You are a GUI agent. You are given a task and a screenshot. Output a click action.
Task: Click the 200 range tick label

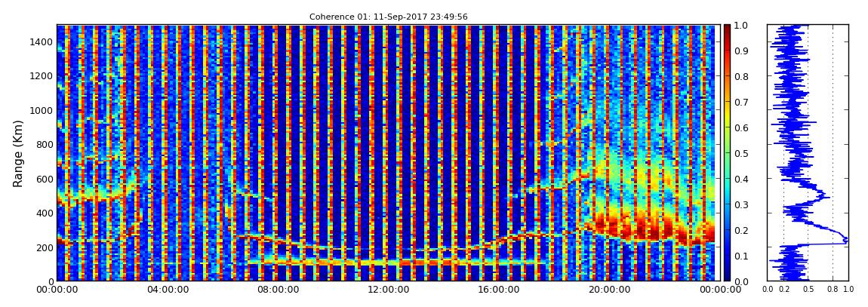pyautogui.click(x=43, y=247)
